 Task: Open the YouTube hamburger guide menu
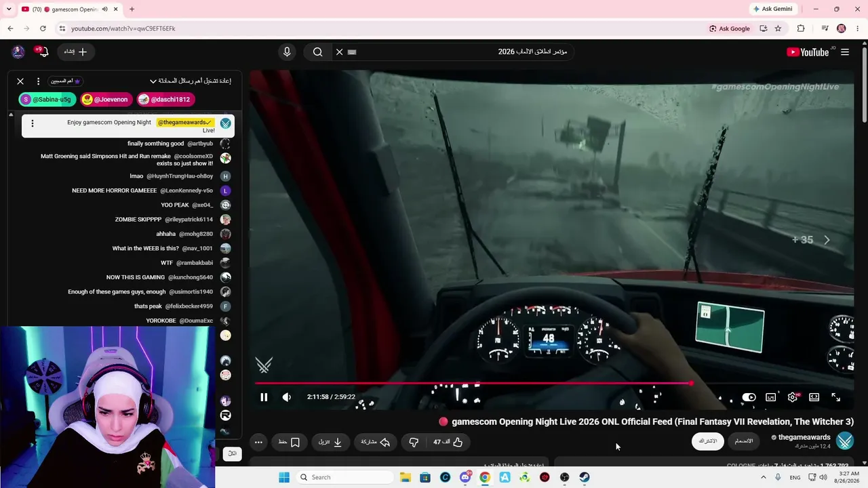(845, 52)
